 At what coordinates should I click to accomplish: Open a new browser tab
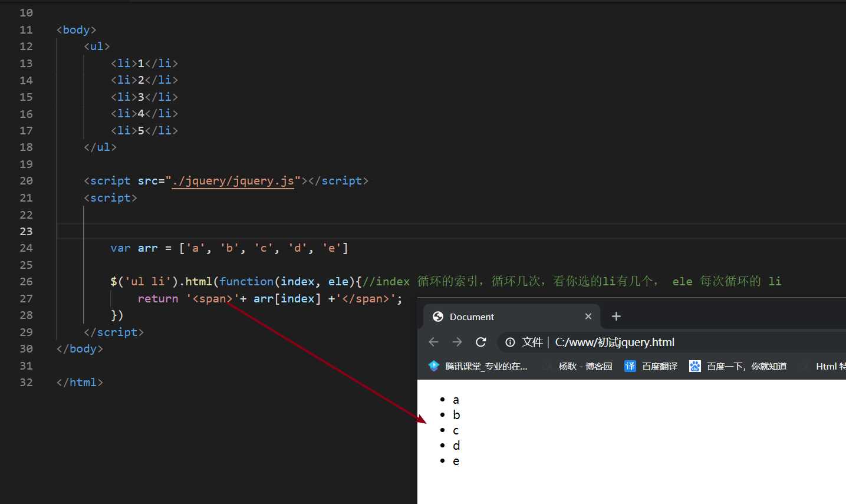click(x=616, y=317)
